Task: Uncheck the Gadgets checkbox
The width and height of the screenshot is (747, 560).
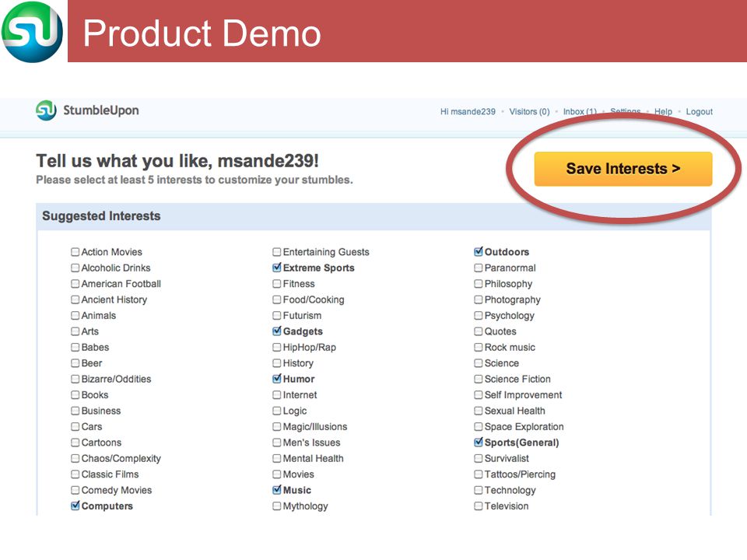Action: (x=277, y=331)
